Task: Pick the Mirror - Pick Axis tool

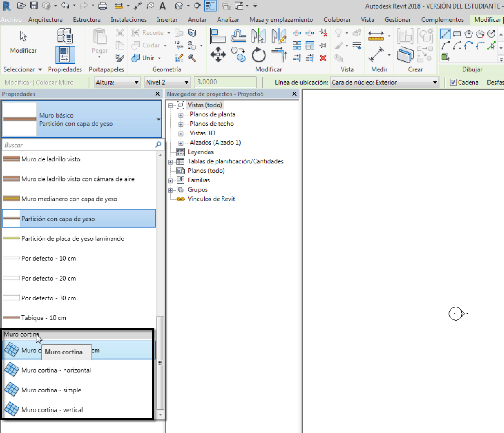Action: pos(258,36)
